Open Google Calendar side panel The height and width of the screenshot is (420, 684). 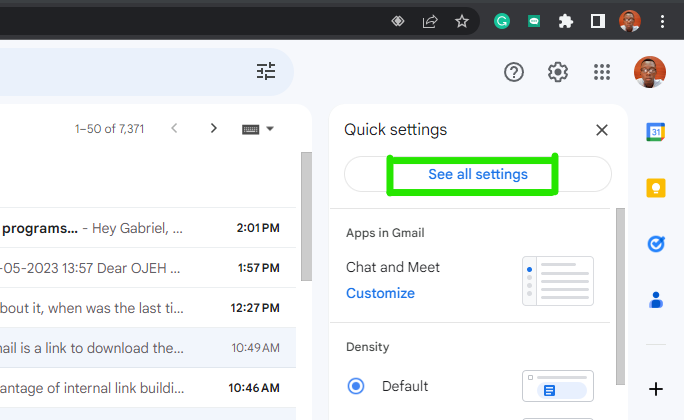(x=655, y=132)
